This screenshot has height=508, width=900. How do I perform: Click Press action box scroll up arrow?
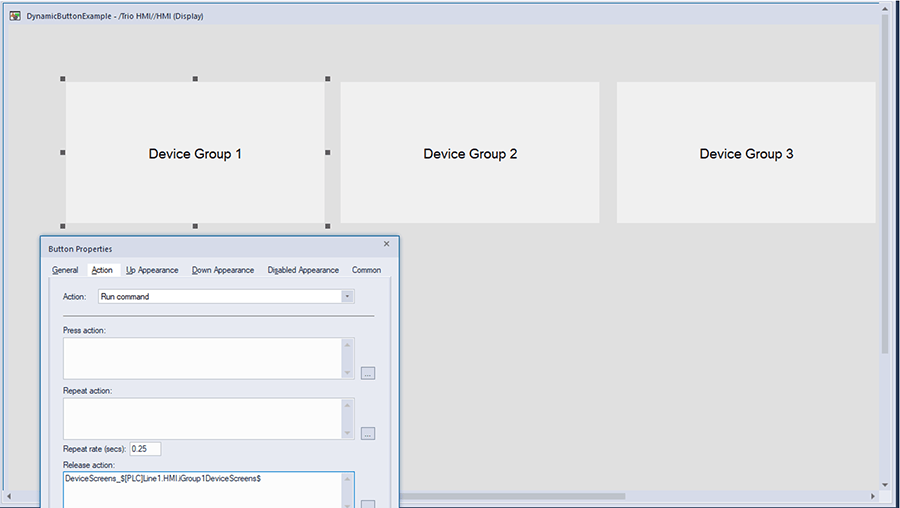pos(347,344)
